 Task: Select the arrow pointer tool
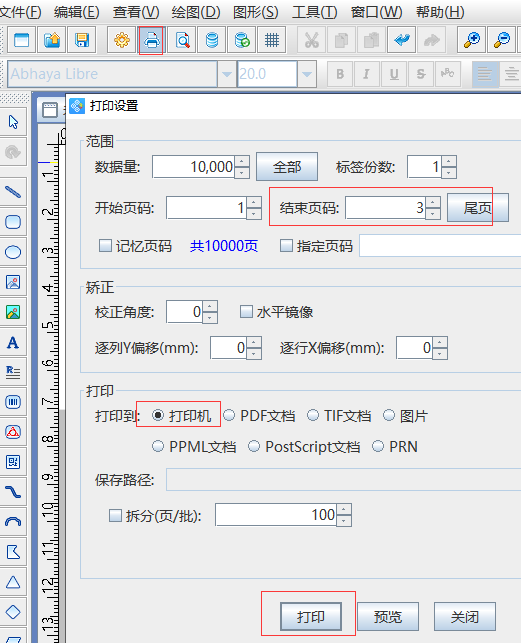(x=13, y=122)
